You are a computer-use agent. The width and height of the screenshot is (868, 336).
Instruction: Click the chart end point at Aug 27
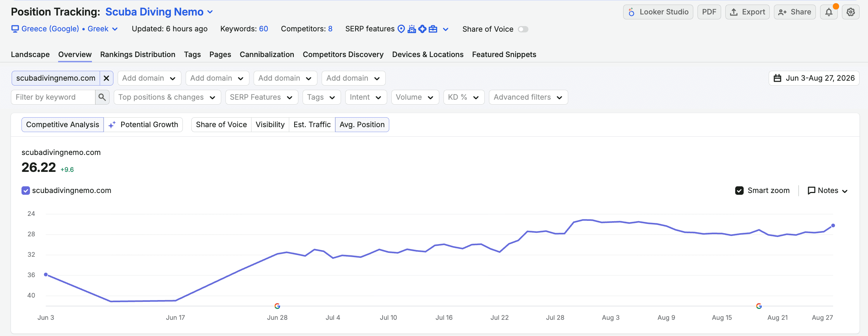click(x=833, y=225)
